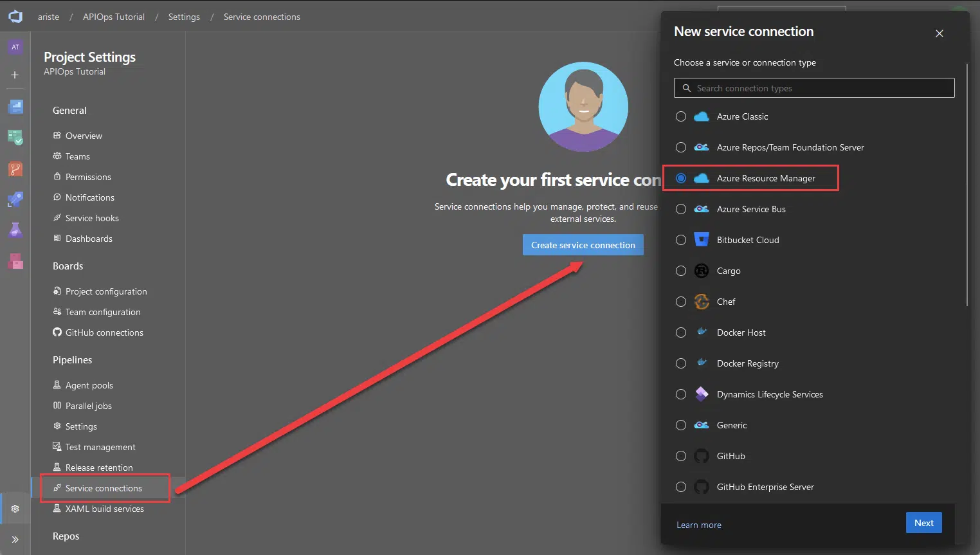Open the AT project avatar icon
This screenshot has height=555, width=980.
coord(15,46)
